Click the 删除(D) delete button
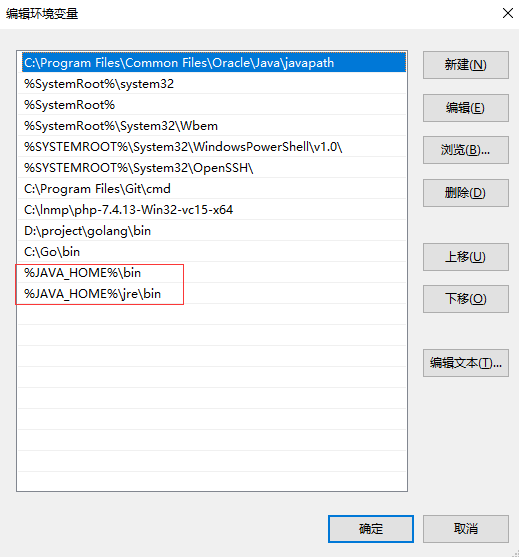This screenshot has width=519, height=557. click(465, 193)
